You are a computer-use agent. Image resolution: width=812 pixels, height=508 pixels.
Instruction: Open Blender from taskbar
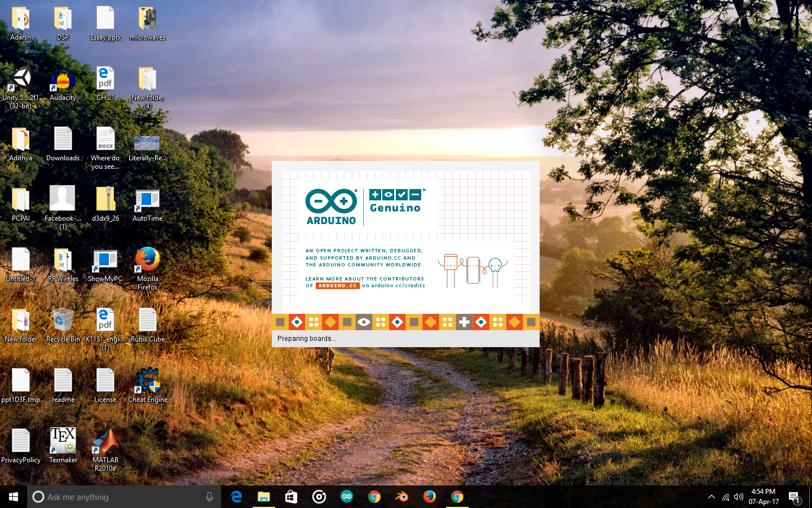coord(402,497)
